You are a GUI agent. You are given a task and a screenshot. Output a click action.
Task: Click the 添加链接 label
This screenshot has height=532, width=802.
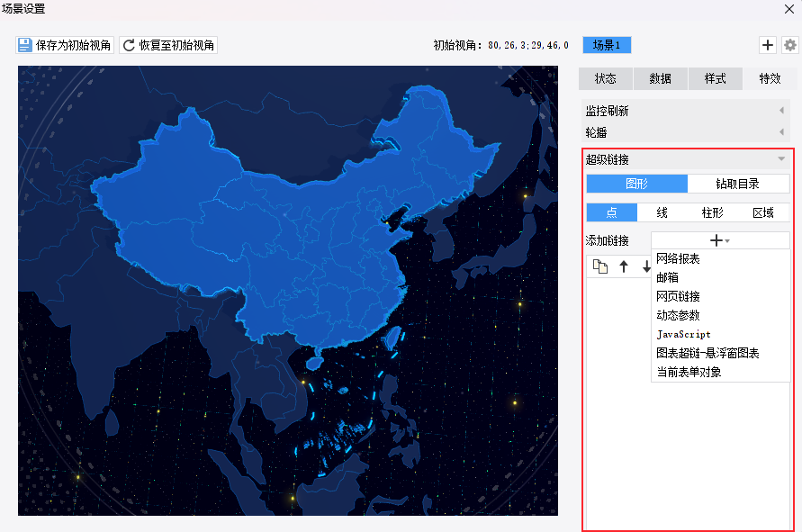click(608, 240)
